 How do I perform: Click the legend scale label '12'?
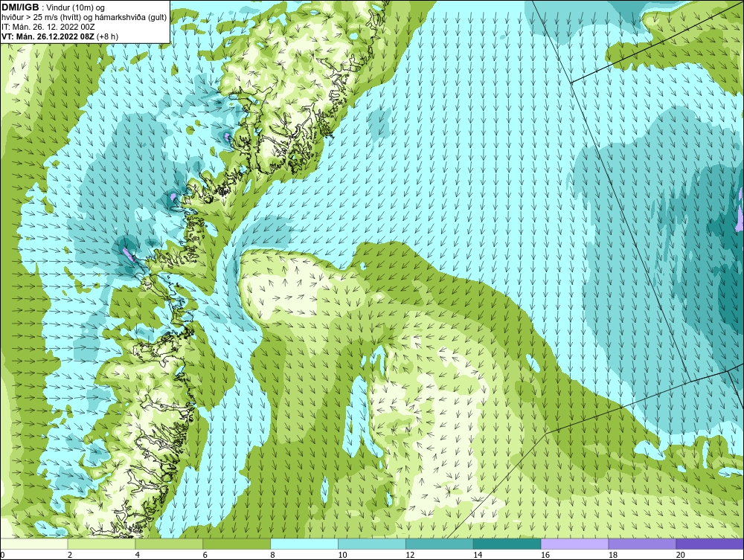[410, 555]
